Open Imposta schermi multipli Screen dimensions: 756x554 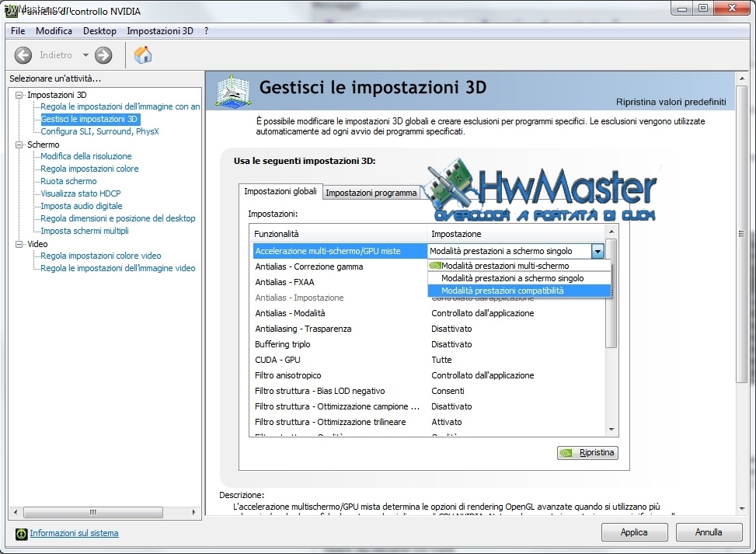click(x=85, y=231)
